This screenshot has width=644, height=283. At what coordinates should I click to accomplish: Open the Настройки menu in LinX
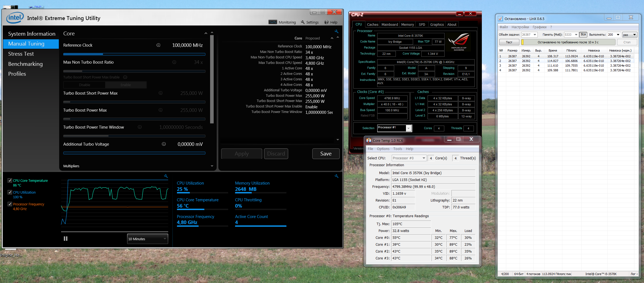tap(520, 27)
